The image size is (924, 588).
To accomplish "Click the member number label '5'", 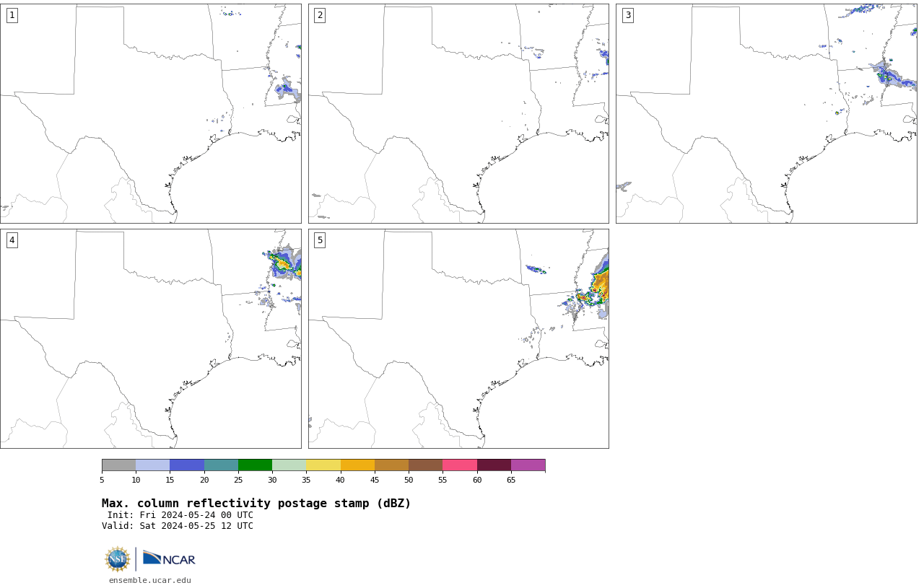I will coord(320,240).
